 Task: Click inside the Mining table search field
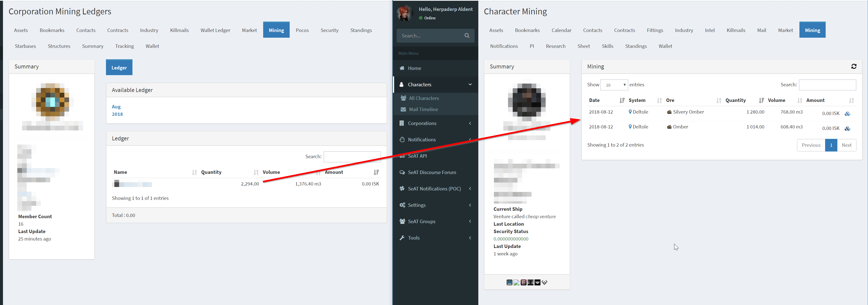[827, 85]
